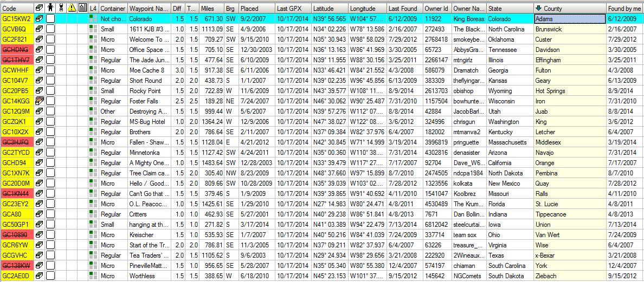The width and height of the screenshot is (644, 282).
Task: Select the GC20PB5 cache code cell
Action: pos(16,91)
